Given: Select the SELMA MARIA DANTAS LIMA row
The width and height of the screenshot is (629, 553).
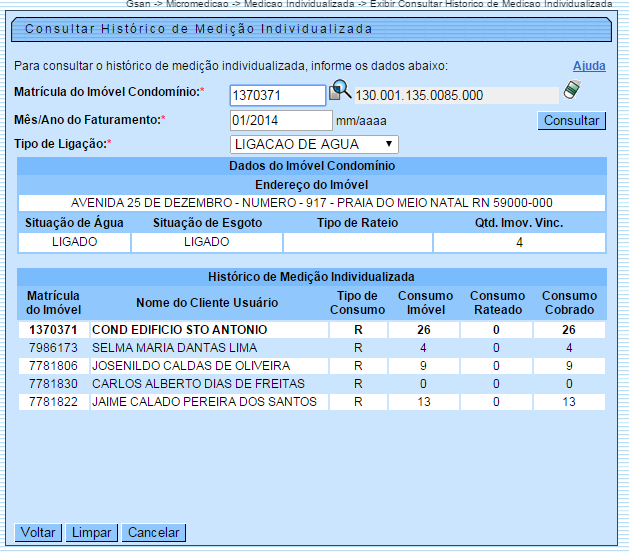Looking at the screenshot, I should tap(158, 347).
